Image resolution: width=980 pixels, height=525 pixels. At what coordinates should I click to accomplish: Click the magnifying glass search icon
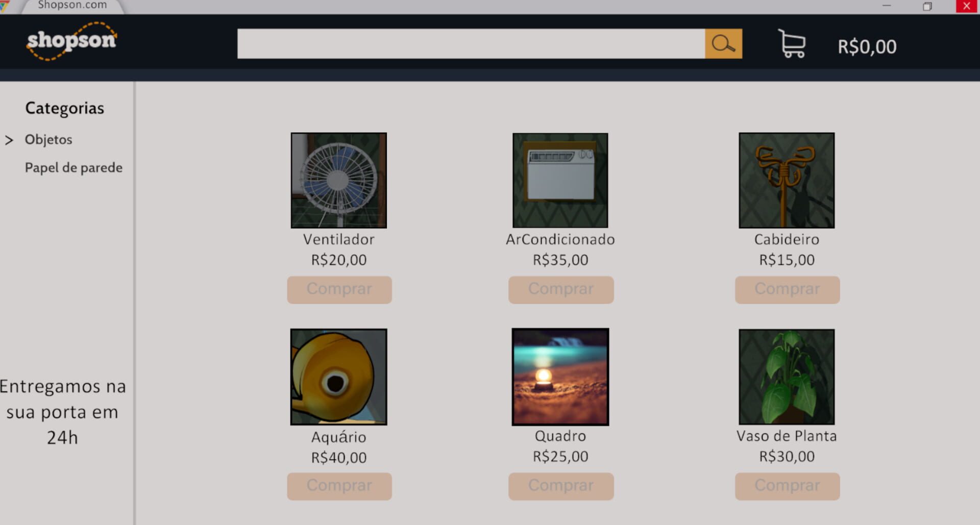pos(723,44)
